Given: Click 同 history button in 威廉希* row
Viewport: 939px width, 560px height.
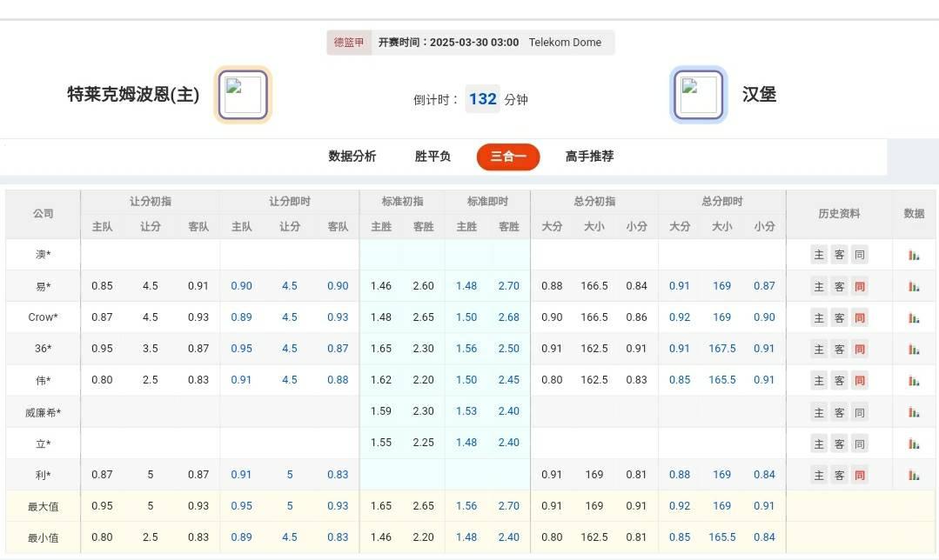Looking at the screenshot, I should pyautogui.click(x=859, y=412).
